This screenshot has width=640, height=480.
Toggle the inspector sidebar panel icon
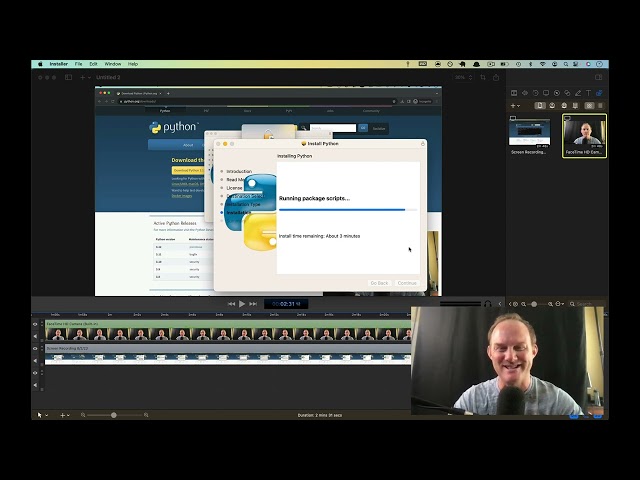tap(598, 77)
